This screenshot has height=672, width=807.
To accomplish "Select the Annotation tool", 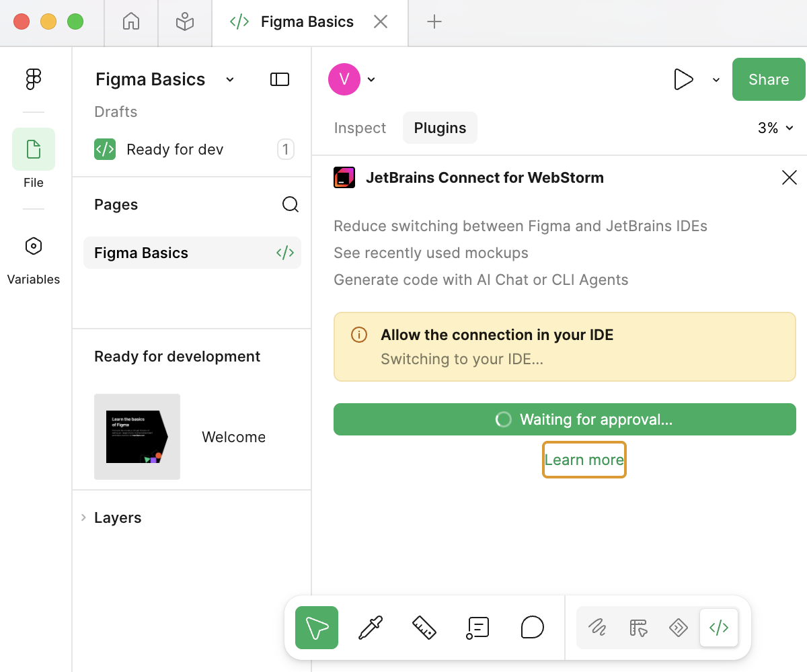I will pyautogui.click(x=478, y=628).
